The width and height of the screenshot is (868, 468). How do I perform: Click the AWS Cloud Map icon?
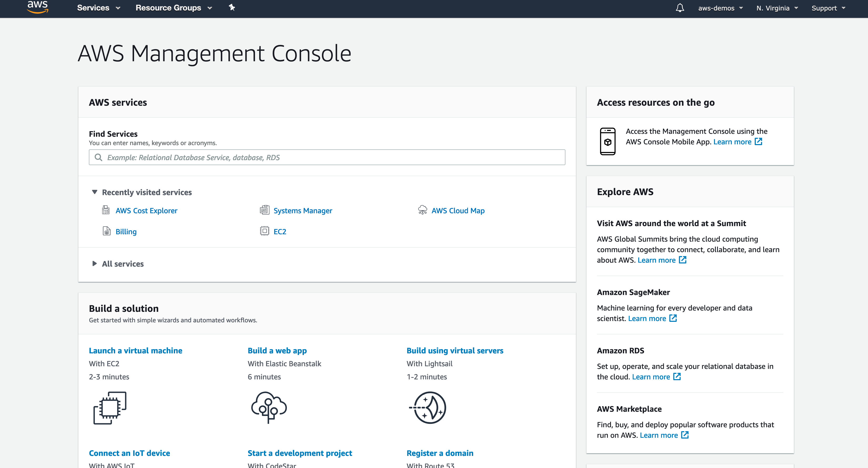coord(422,210)
